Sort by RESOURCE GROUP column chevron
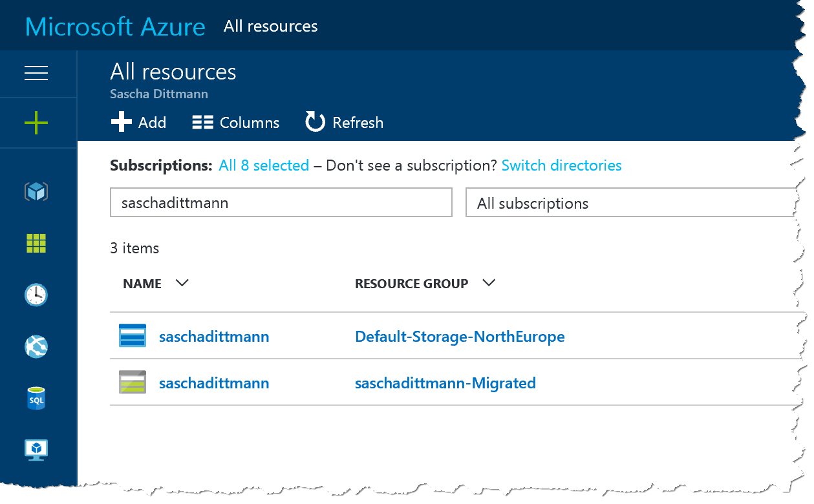 489,283
